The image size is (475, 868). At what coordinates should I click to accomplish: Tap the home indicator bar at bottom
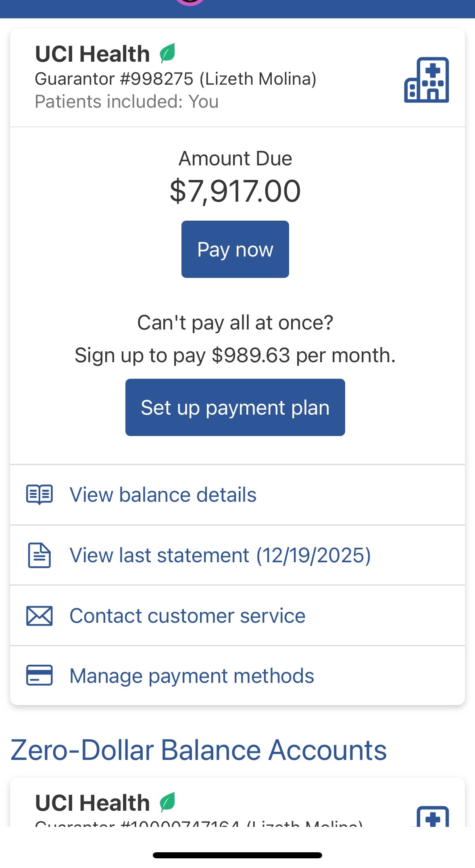[x=237, y=855]
